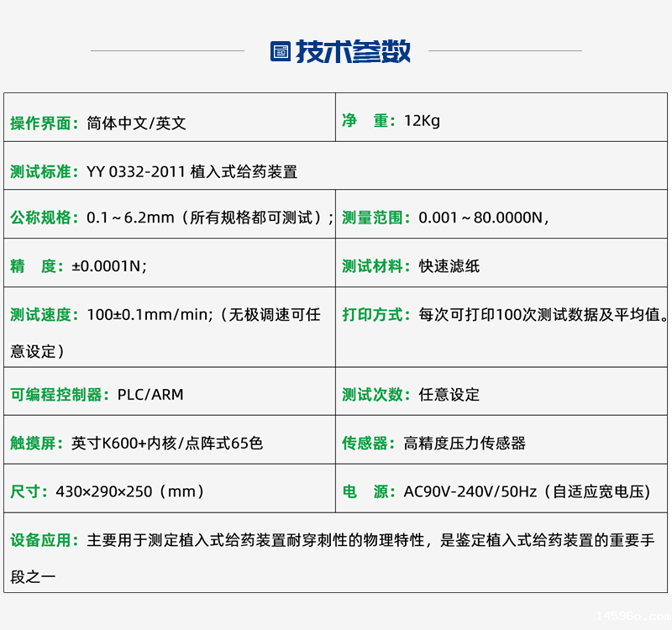672x630 pixels.
Task: Select the 操作界面 label
Action: (45, 123)
